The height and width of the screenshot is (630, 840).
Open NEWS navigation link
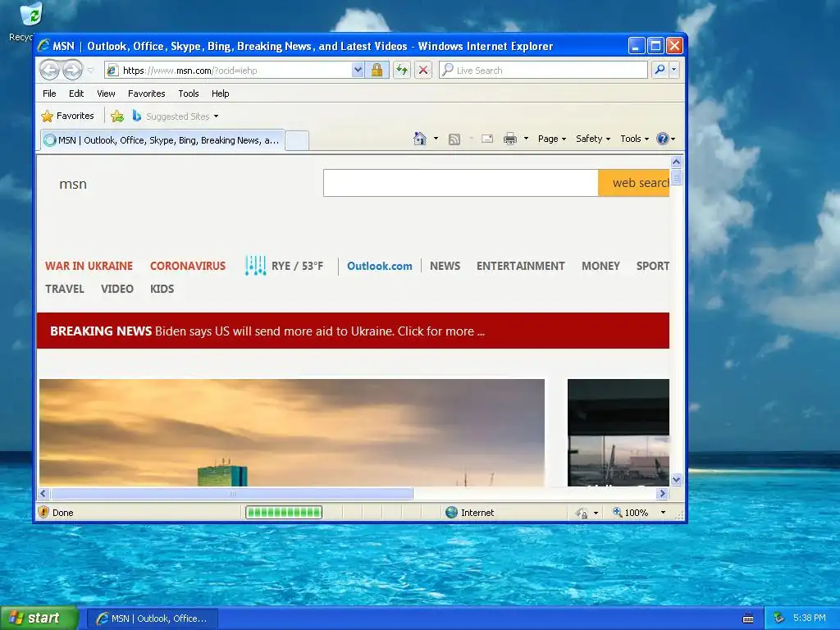point(445,266)
